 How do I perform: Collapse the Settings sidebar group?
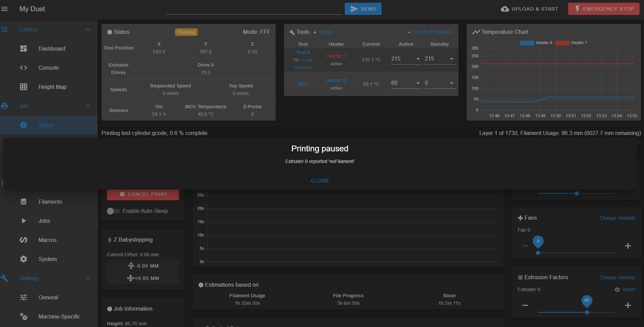[88, 278]
